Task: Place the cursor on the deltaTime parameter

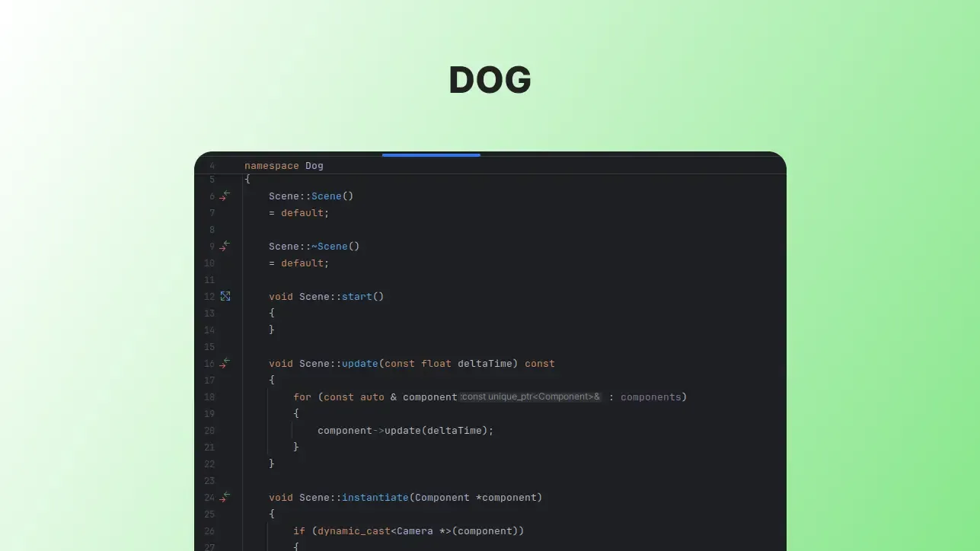Action: pyautogui.click(x=485, y=363)
